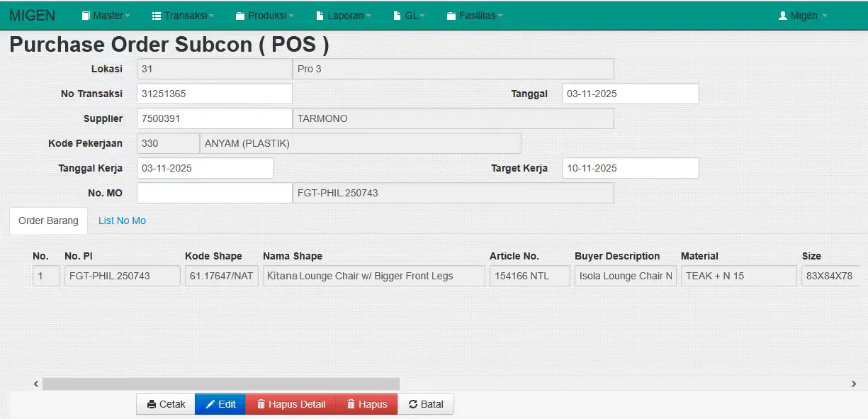Screen dimensions: 868x419
Task: Expand the Master caret arrow
Action: (x=128, y=16)
